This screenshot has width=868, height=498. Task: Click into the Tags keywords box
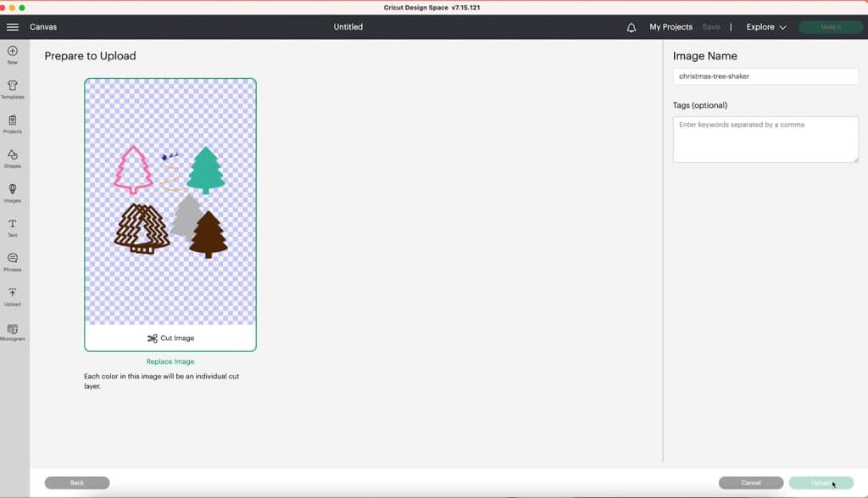tap(765, 140)
